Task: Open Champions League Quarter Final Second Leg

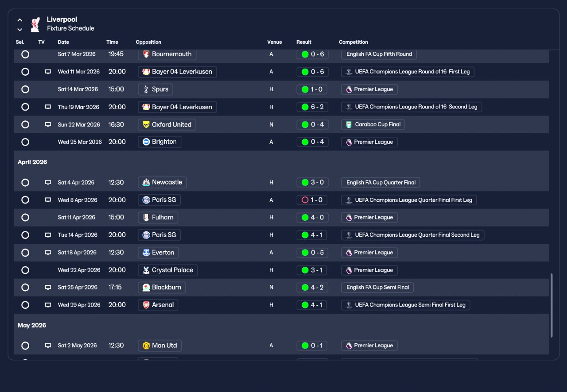Action: (413, 235)
